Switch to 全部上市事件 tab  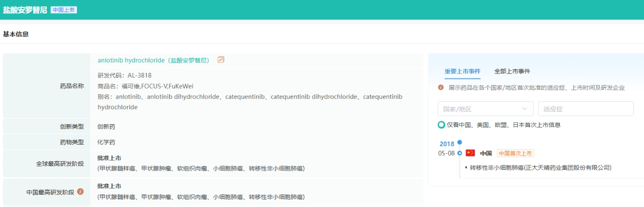[x=512, y=72]
